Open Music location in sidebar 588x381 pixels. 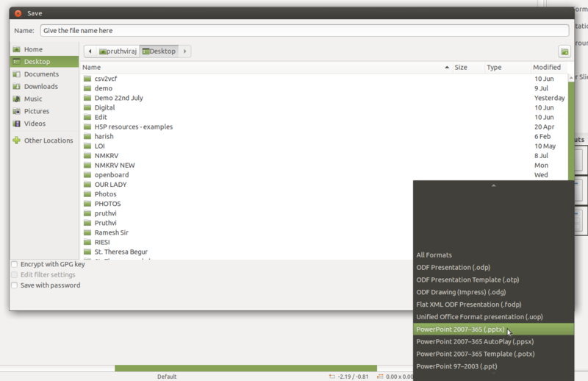pos(44,99)
